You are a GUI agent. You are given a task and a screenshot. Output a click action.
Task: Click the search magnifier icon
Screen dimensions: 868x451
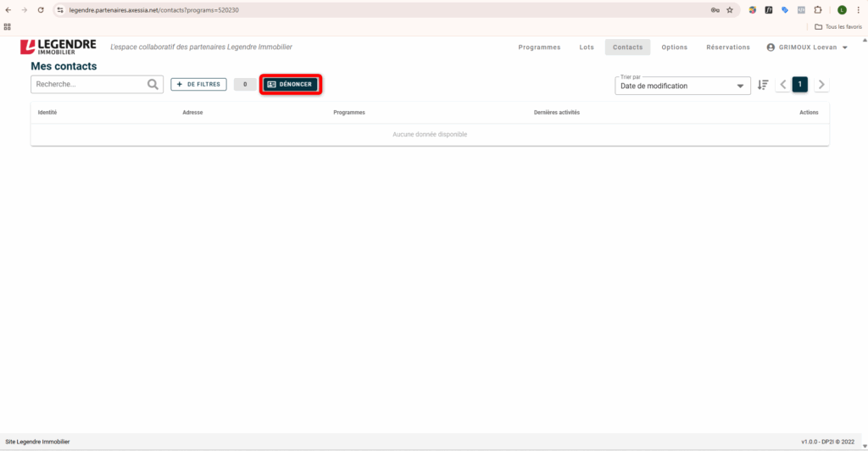pos(153,85)
